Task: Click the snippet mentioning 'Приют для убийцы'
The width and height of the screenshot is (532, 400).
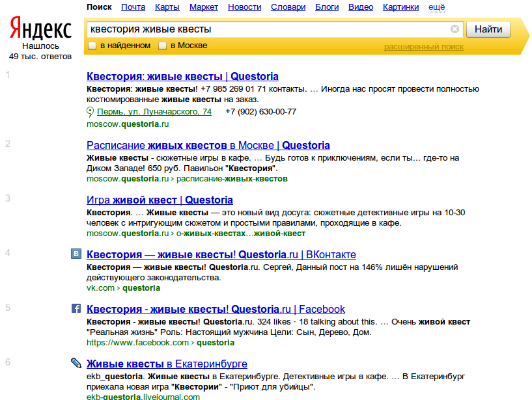Action: click(275, 381)
